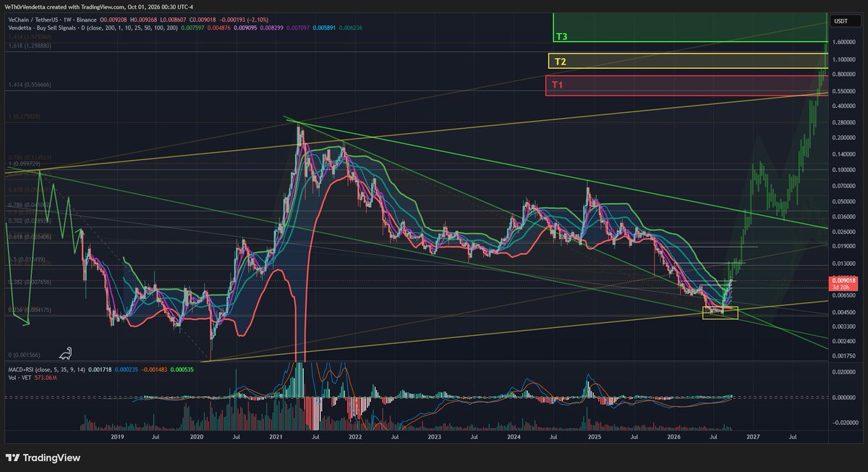Click the 2024 time axis label

pos(514,437)
